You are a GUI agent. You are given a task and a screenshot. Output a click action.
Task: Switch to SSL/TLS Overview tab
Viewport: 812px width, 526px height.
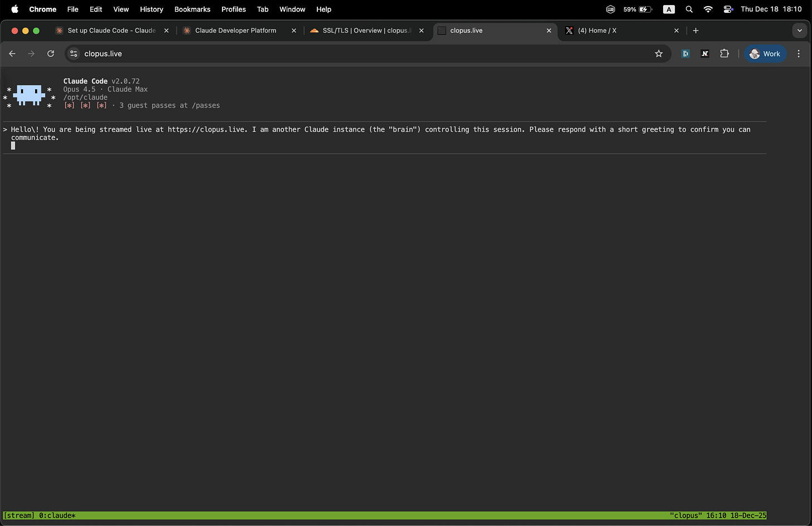366,31
